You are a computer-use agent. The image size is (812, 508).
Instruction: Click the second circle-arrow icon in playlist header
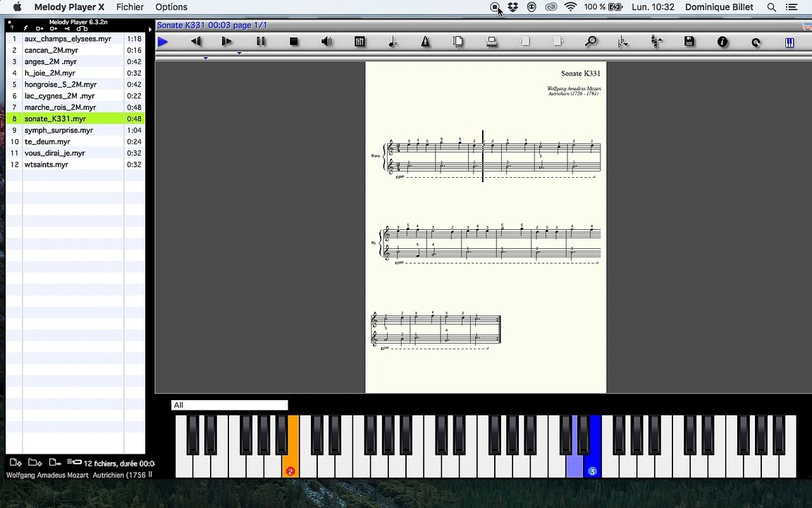[x=54, y=28]
